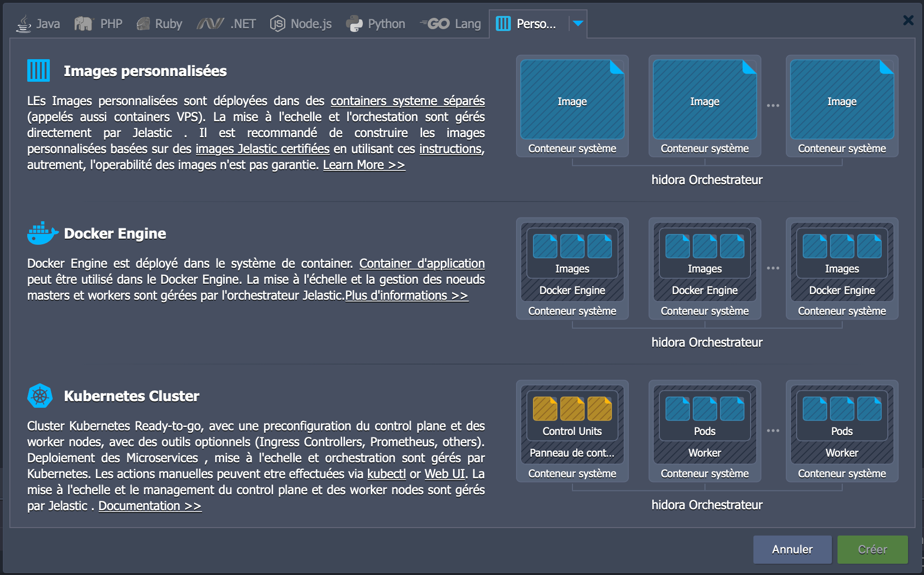Screen dimensions: 924x575
Task: Follow the Learn More >> link
Action: click(x=364, y=165)
